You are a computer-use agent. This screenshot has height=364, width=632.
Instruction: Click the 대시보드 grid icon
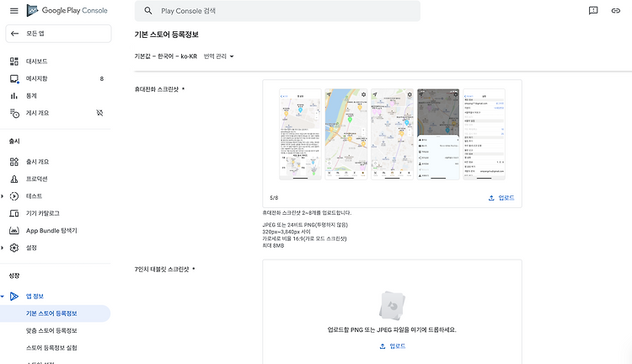[x=14, y=62]
